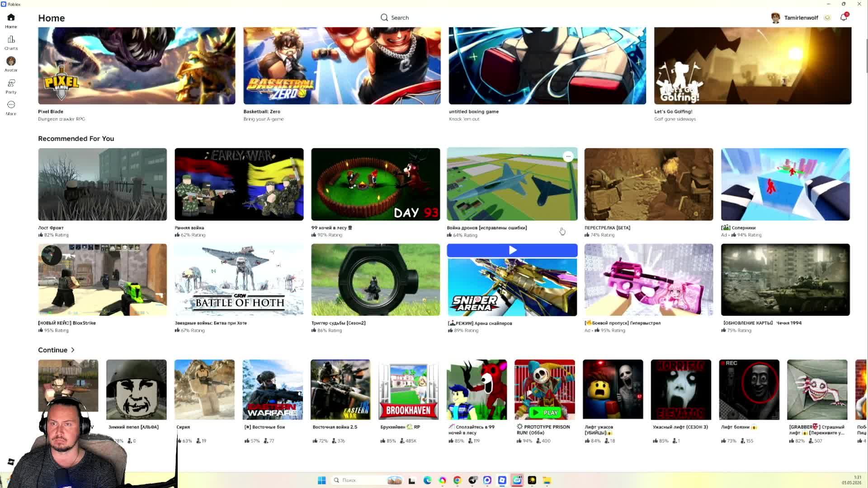Open the Charts section in sidebar
This screenshot has height=488, width=868.
click(11, 43)
